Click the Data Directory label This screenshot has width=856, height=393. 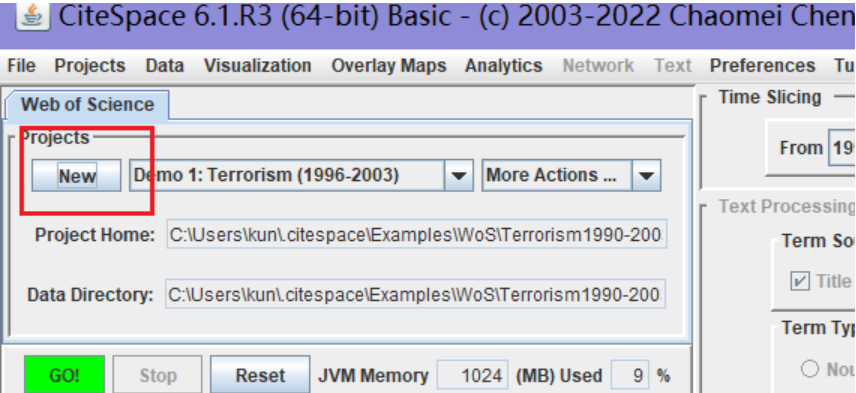click(91, 295)
